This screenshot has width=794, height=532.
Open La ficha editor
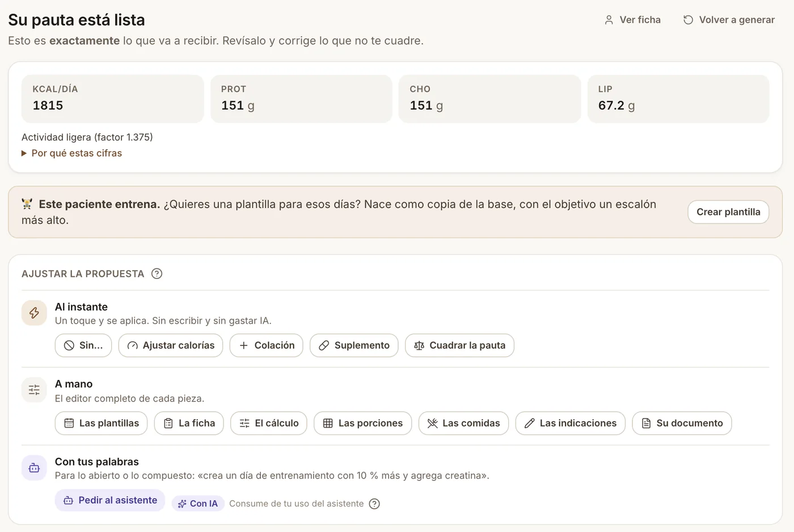click(189, 423)
